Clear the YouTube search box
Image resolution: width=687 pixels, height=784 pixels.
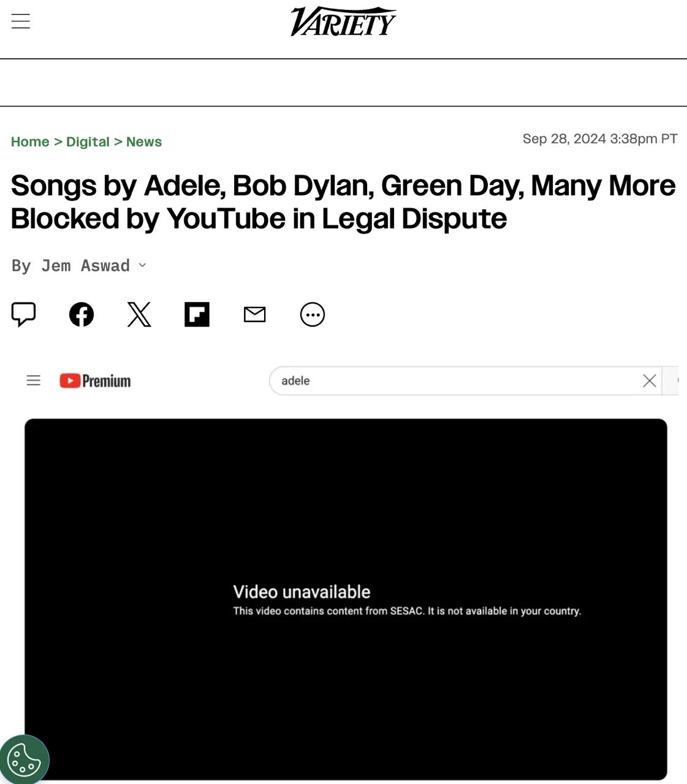[x=649, y=381]
